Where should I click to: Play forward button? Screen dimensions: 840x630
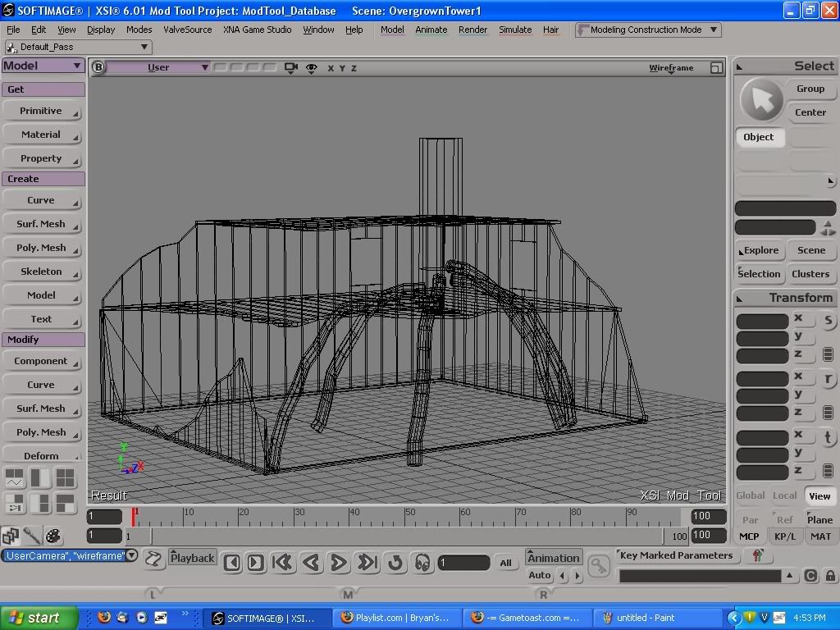(x=339, y=563)
